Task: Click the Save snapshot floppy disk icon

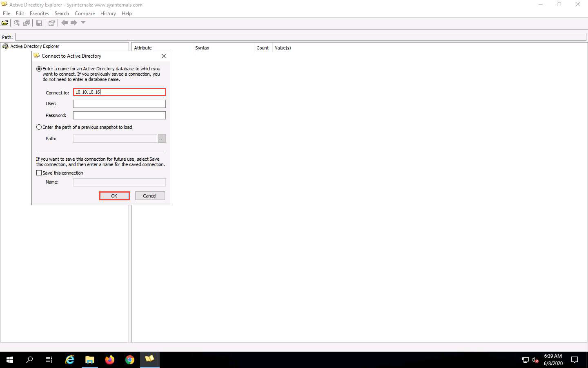Action: 39,23
